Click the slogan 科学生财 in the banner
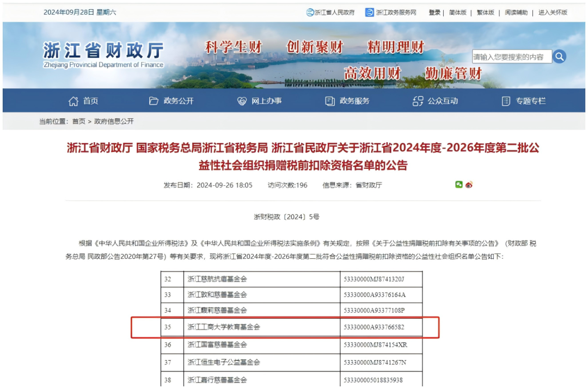 (x=233, y=47)
